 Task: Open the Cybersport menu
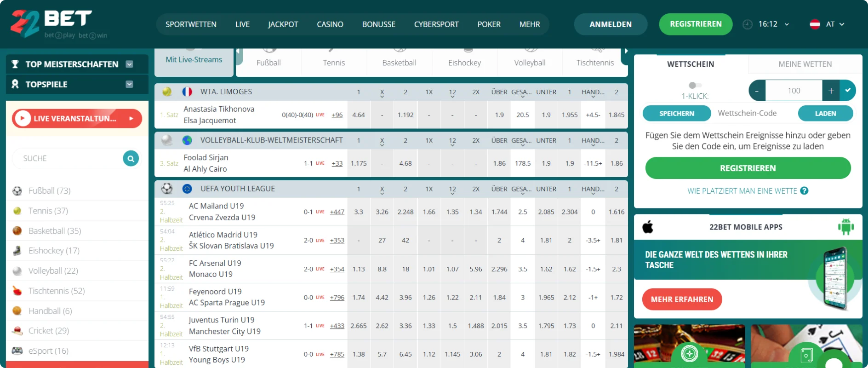point(436,24)
